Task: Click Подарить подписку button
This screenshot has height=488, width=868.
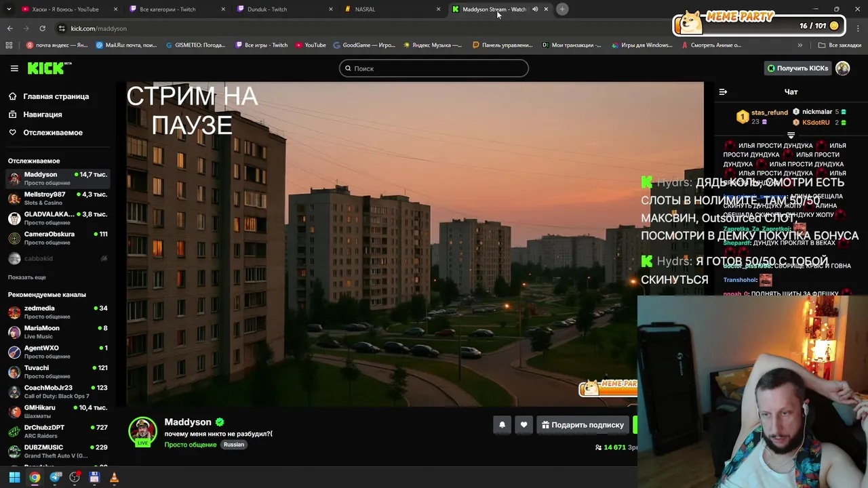Action: click(x=583, y=425)
